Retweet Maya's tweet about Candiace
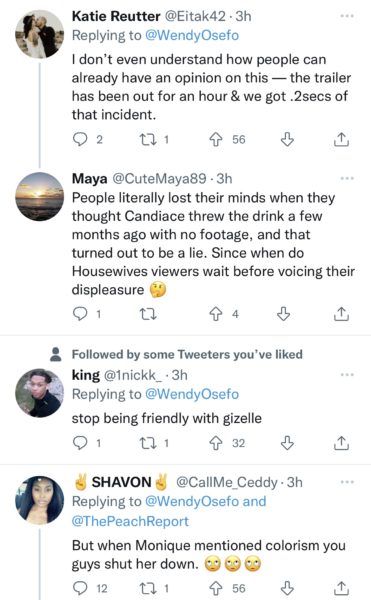This screenshot has width=371, height=600. click(x=148, y=314)
